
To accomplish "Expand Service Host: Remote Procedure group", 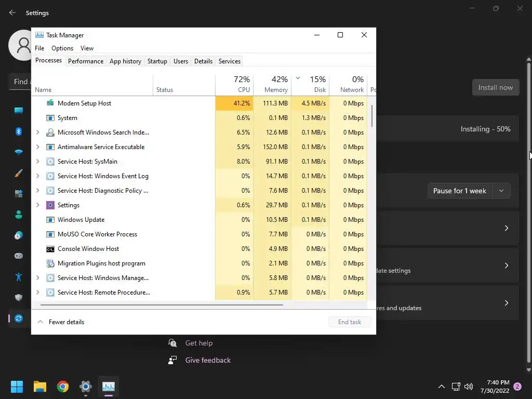I will pos(37,292).
